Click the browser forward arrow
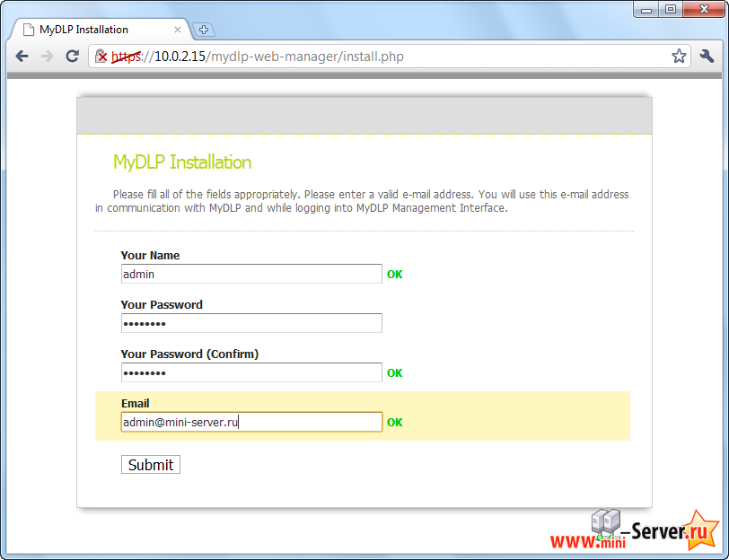Screen dimensions: 729x560 [x=47, y=57]
